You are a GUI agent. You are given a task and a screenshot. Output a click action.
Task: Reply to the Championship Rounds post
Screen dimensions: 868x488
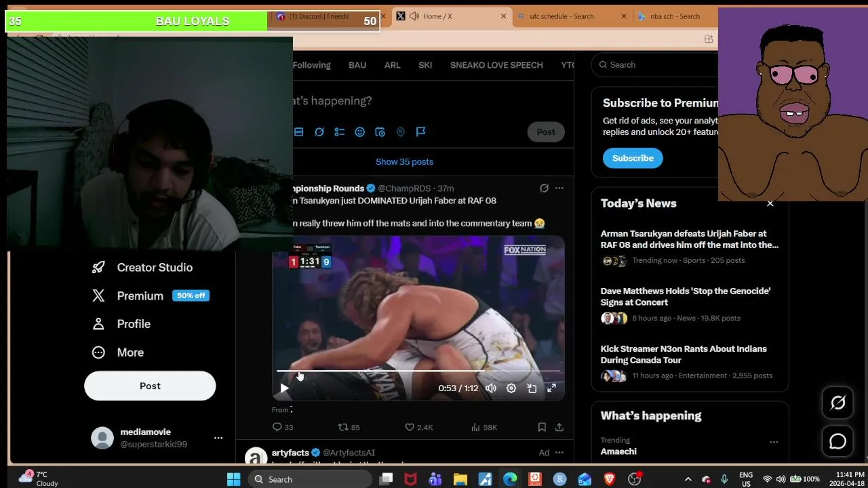pyautogui.click(x=283, y=427)
